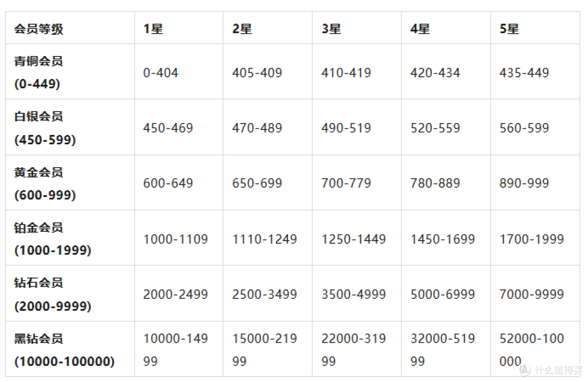Click the 700-779 cell

point(357,182)
